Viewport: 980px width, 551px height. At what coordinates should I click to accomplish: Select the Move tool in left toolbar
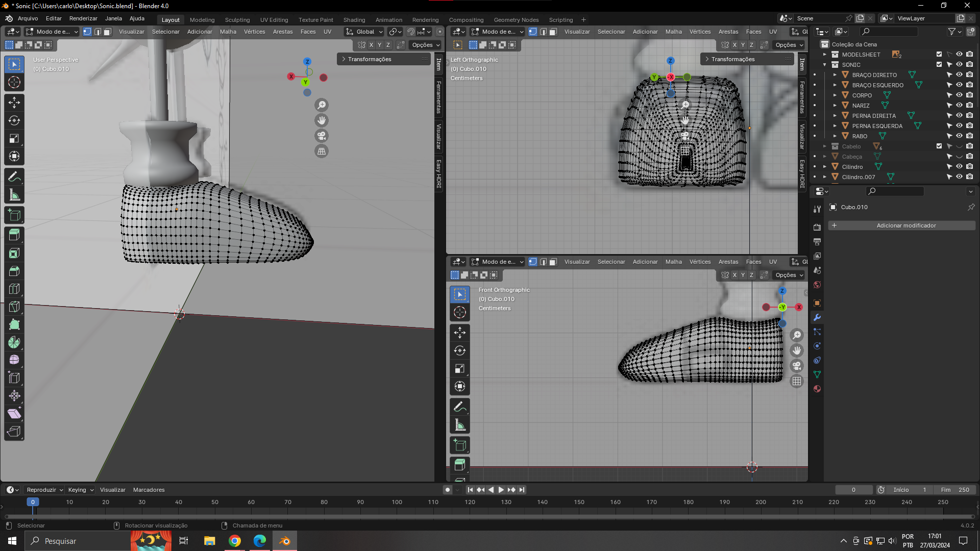14,103
